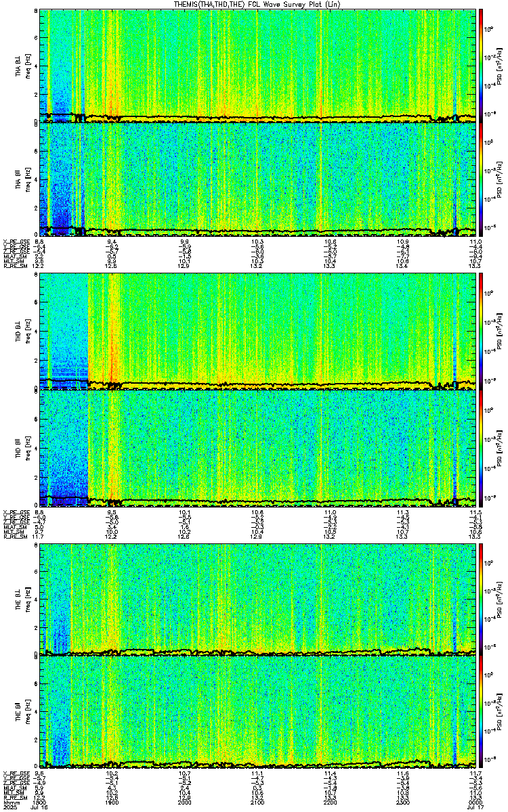Click the THA B⊥ spectrogram panel

[x=258, y=66]
